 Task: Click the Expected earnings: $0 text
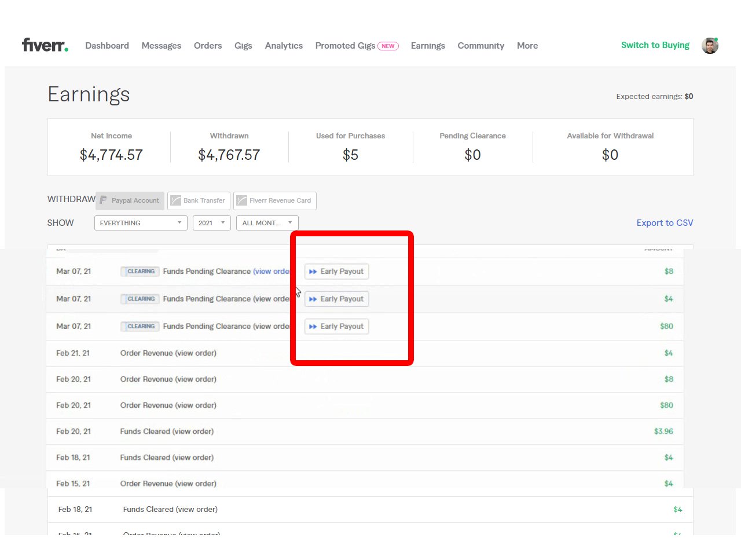coord(655,97)
